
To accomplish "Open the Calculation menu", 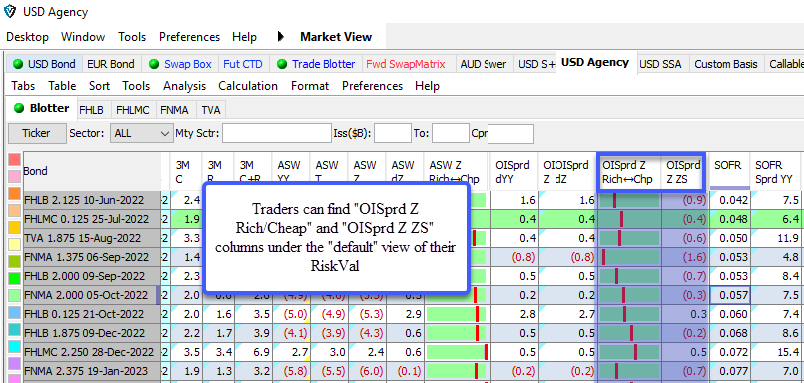I will point(248,86).
